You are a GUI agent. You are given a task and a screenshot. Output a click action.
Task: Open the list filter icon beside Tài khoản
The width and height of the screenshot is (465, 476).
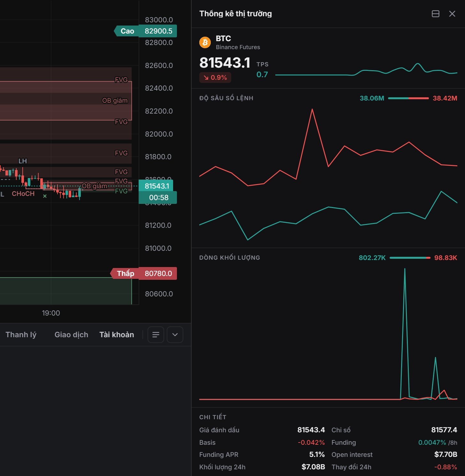click(156, 335)
